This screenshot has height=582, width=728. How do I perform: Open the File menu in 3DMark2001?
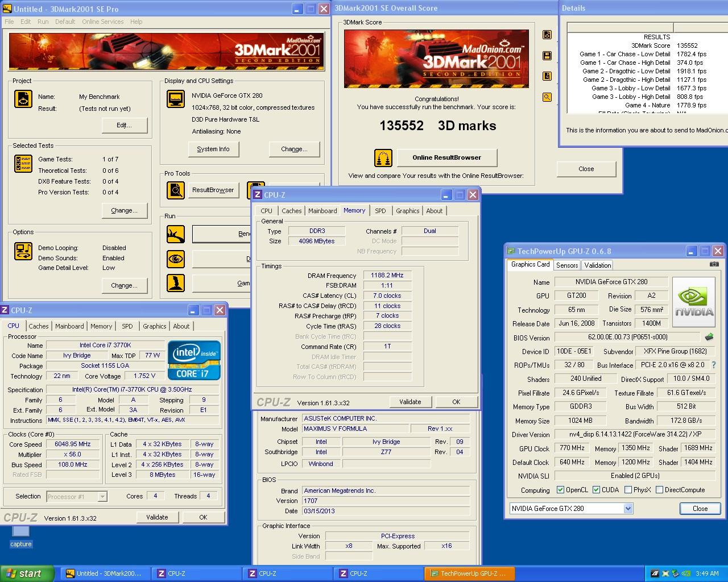[x=9, y=22]
